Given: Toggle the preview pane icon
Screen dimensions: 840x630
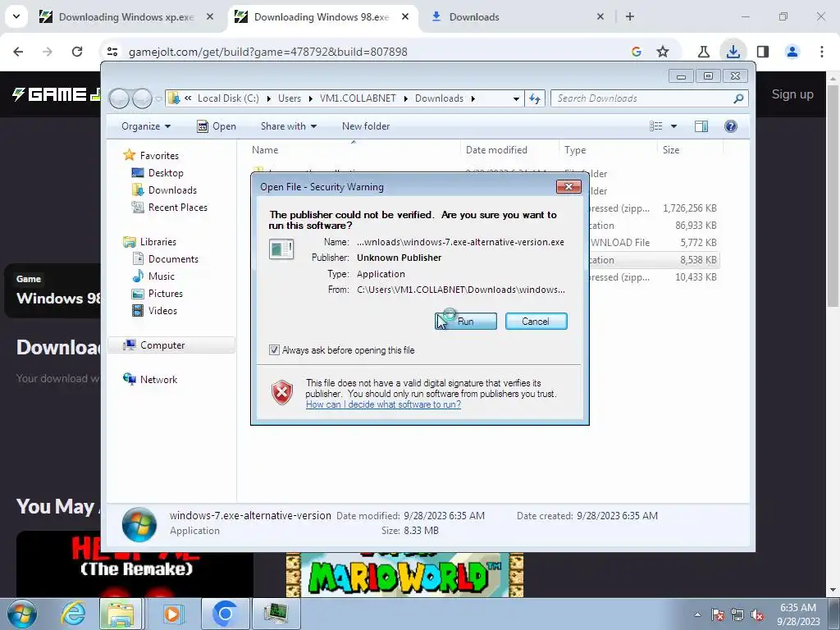Looking at the screenshot, I should coord(701,126).
